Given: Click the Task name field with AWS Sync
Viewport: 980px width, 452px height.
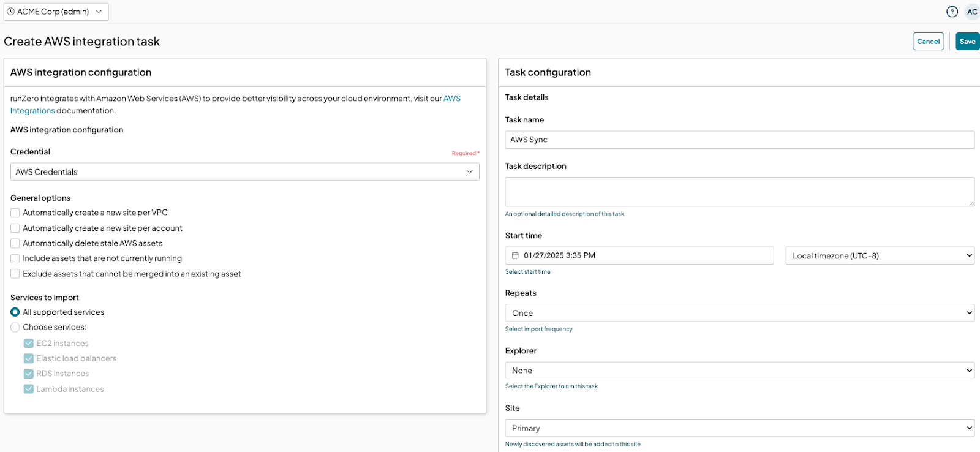Looking at the screenshot, I should [x=740, y=140].
